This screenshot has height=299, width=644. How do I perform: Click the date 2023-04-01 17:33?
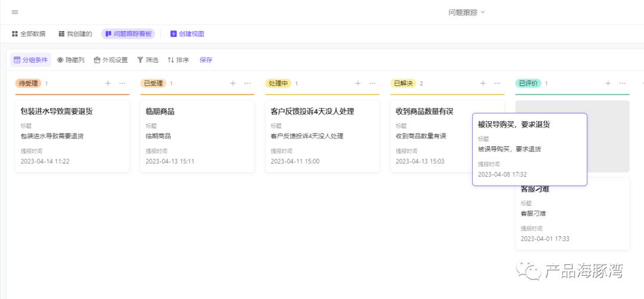click(x=545, y=239)
